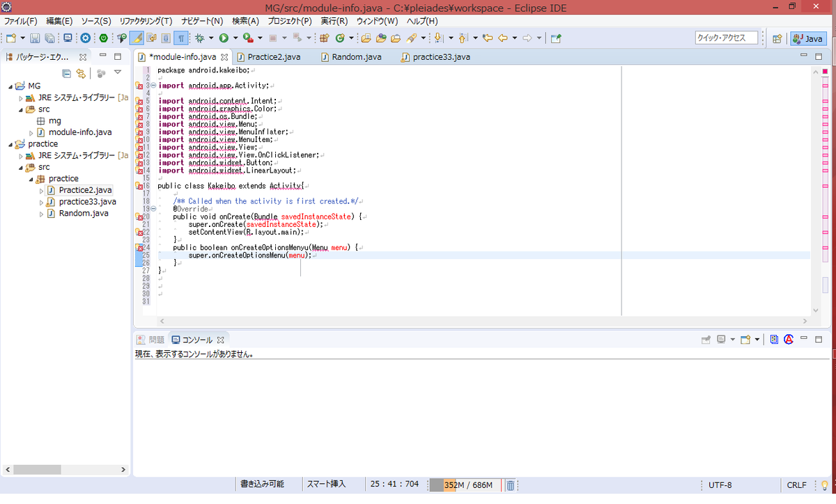Screen dimensions: 836x504
Task: Select the Java perspective button
Action: click(807, 38)
